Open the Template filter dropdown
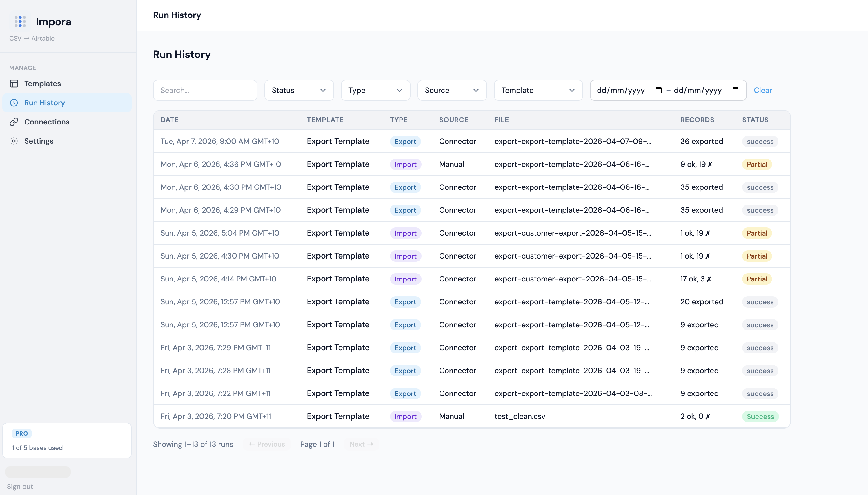This screenshot has width=868, height=495. [x=538, y=90]
